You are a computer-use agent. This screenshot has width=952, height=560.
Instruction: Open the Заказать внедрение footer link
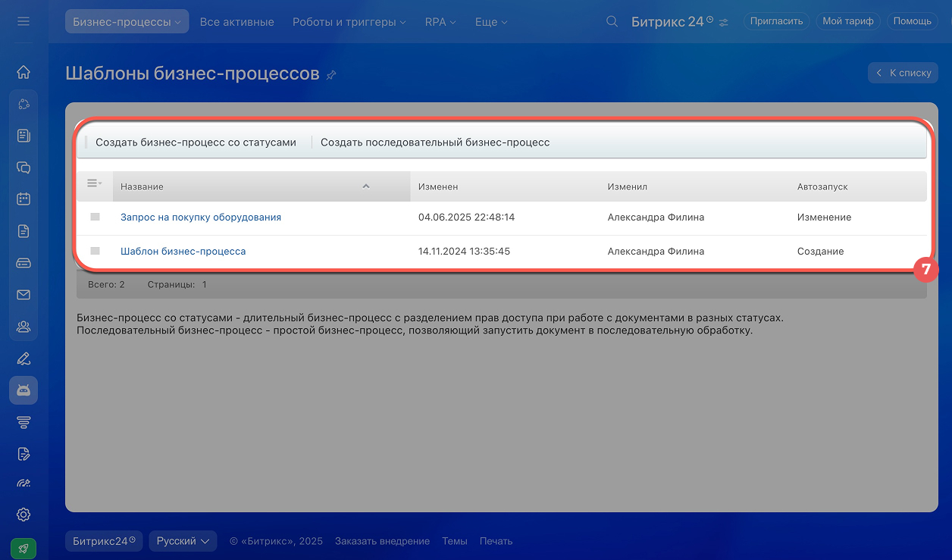(382, 541)
